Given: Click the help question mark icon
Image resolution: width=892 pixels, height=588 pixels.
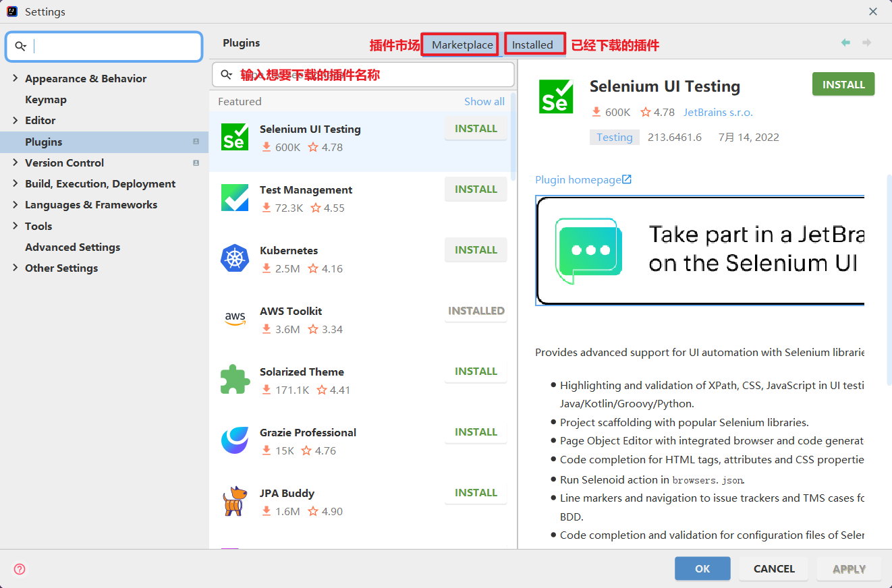Looking at the screenshot, I should 20,569.
